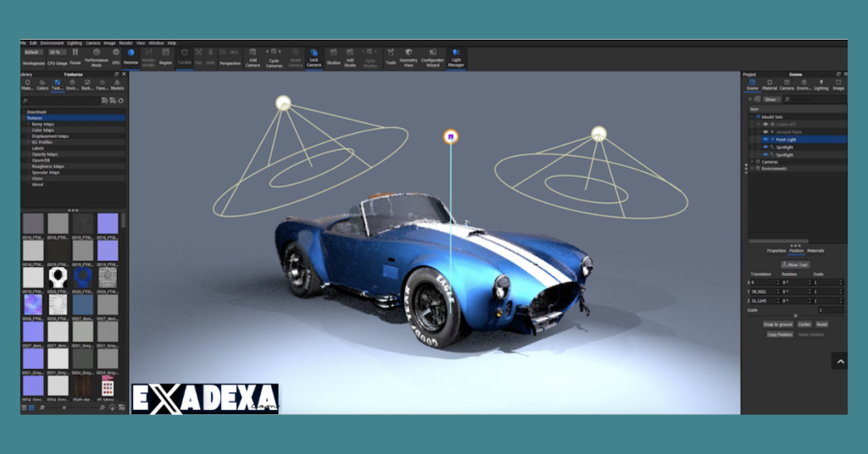
Task: Expand the Cobra 427 model node
Action: point(759,125)
